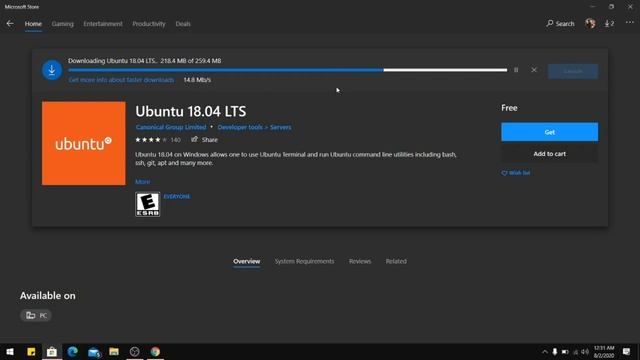Open Search in the Store

click(x=560, y=24)
